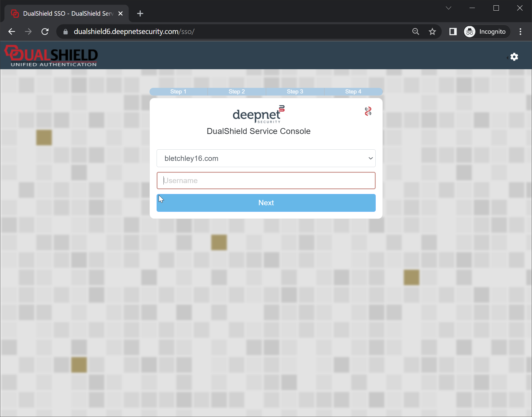This screenshot has height=417, width=532.
Task: Go back to the previous page
Action: (12, 32)
